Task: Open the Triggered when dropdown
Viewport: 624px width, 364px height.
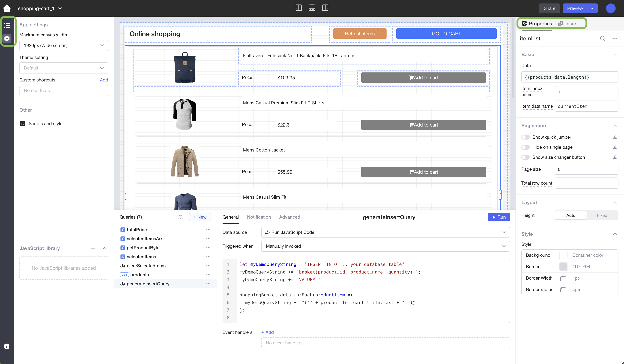Action: tap(385, 246)
